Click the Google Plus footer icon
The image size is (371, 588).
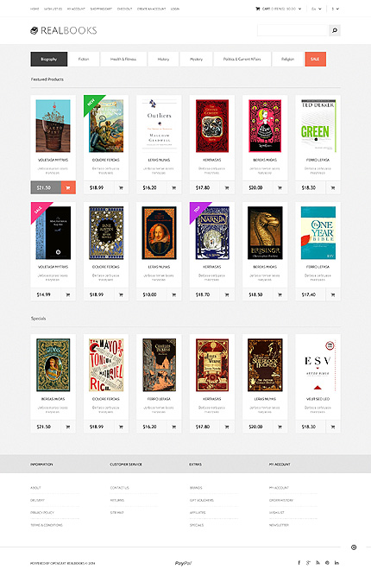(x=308, y=562)
